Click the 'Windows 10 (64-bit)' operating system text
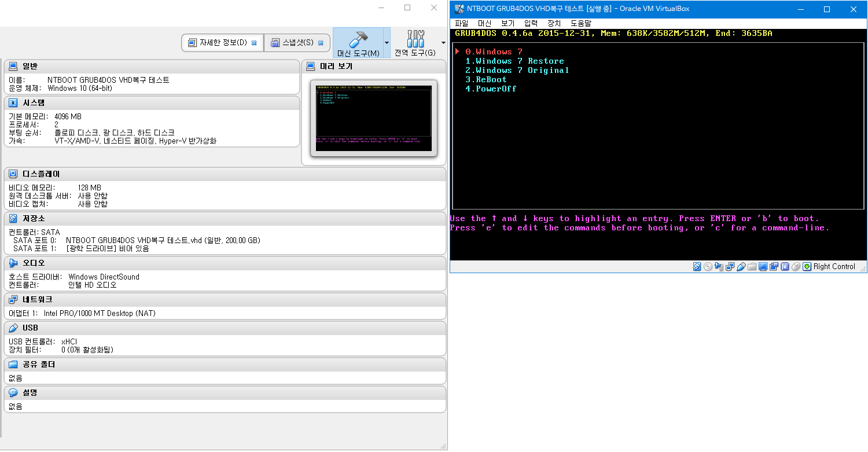Screen dimensions: 868x452 80,89
